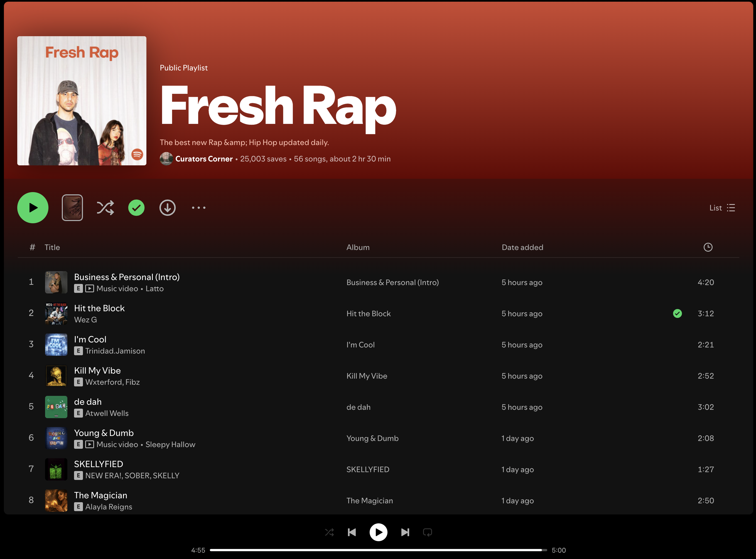This screenshot has height=559, width=756.
Task: Click the # column header
Action: coord(32,247)
